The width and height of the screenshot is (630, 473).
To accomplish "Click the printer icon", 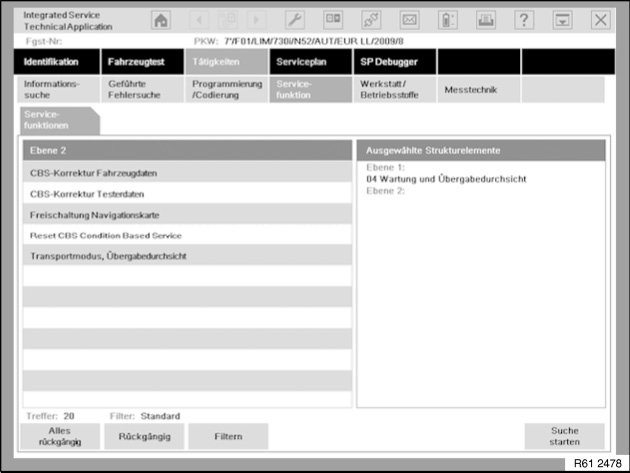I will coord(485,20).
